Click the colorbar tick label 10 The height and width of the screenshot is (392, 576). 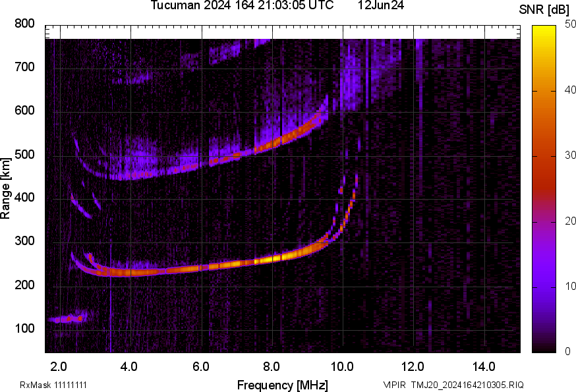570,286
